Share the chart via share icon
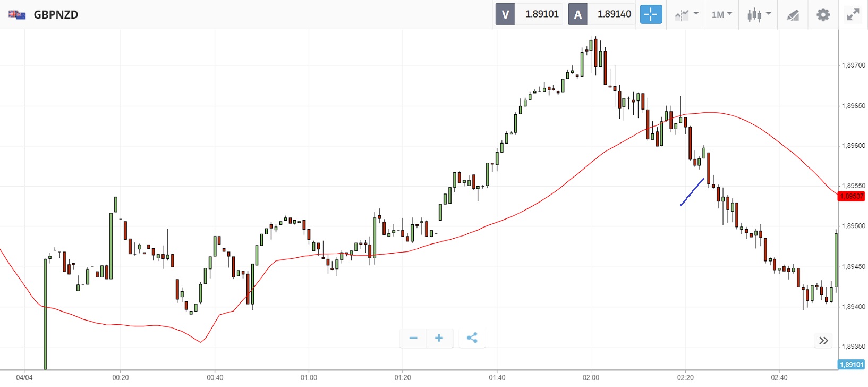Viewport: 868px width, 387px height. pos(472,338)
